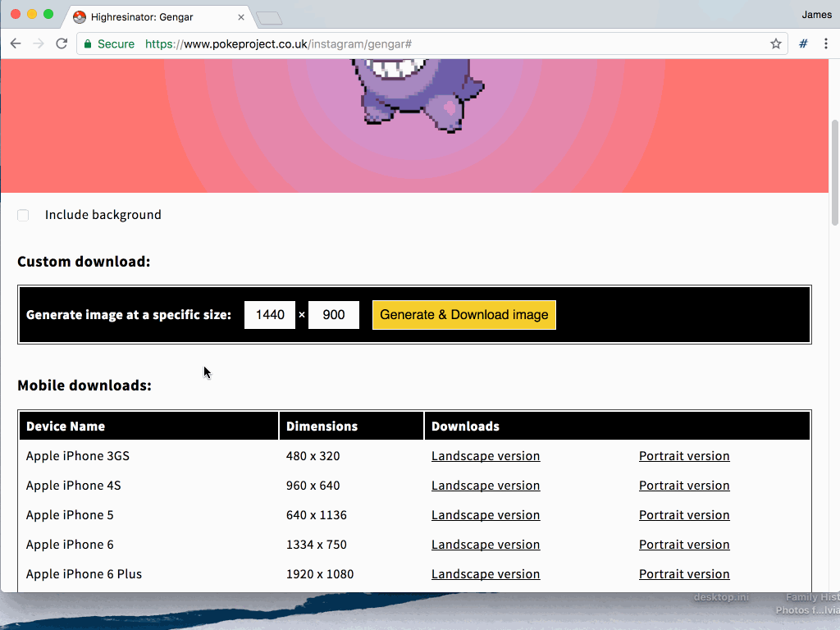
Task: Open iPhone 5 Portrait version link
Action: coord(684,515)
